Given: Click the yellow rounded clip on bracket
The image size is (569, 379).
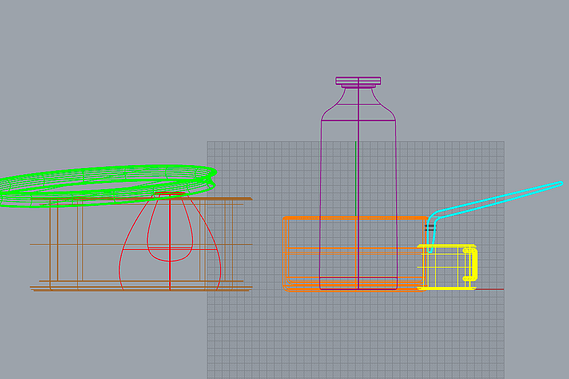Looking at the screenshot, I should coord(471,264).
